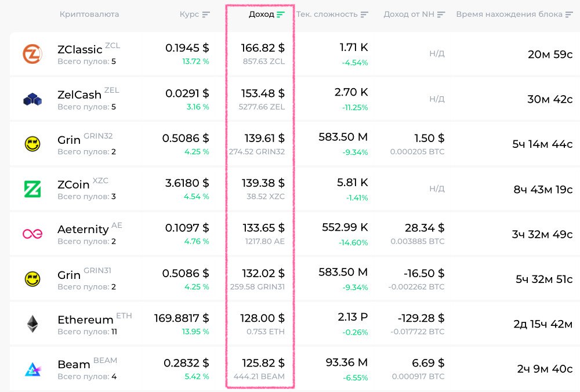Viewport: 580px width, 392px height.
Task: Click ZClassic rate 0.1945 $
Action: [x=187, y=48]
